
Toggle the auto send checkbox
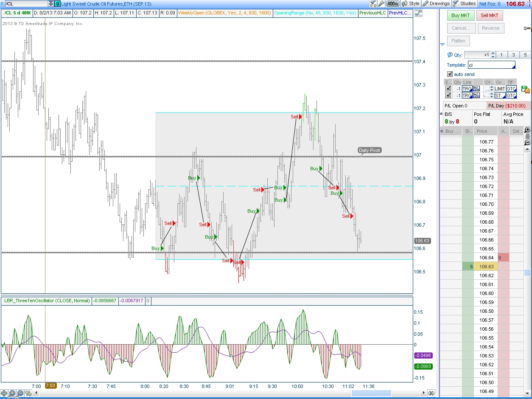(x=450, y=74)
